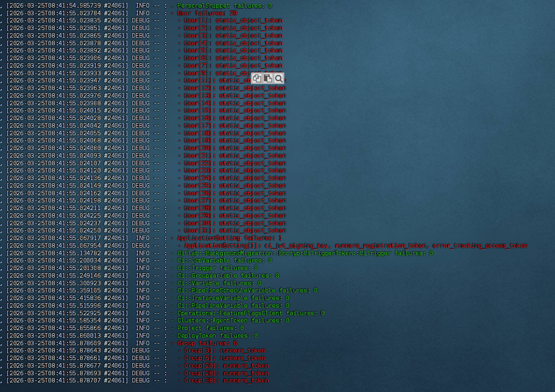The height and width of the screenshot is (392, 555).
Task: Click the 'ci_jwt_signing_key' text
Action: [296, 246]
